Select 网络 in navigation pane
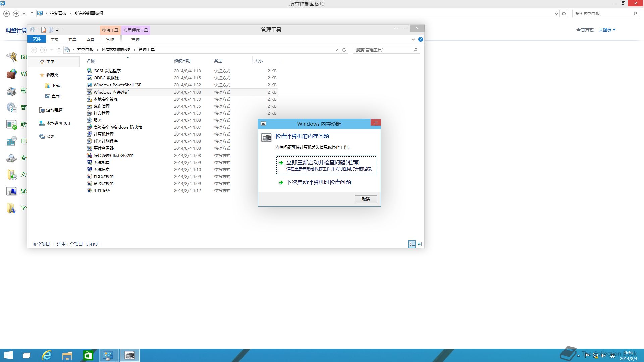 (x=47, y=137)
